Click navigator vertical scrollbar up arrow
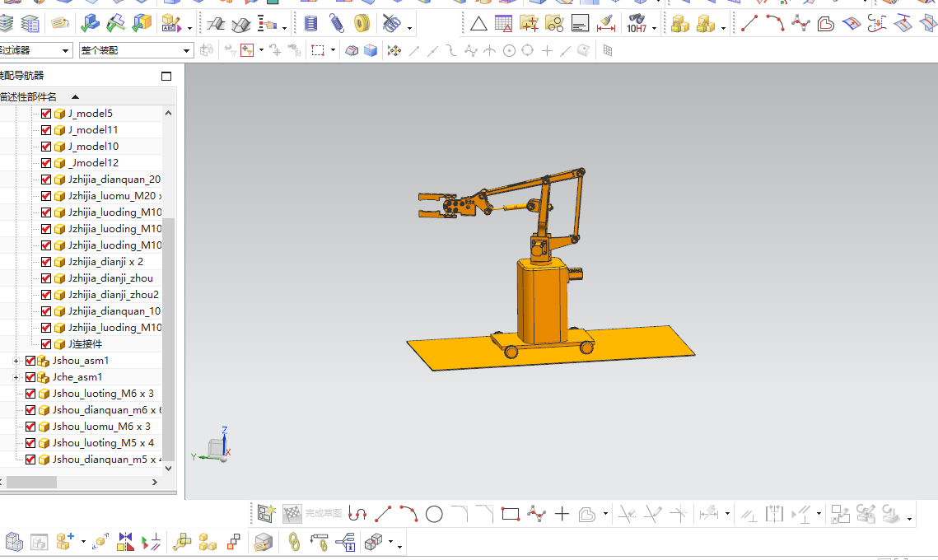This screenshot has width=938, height=560. pos(169,113)
